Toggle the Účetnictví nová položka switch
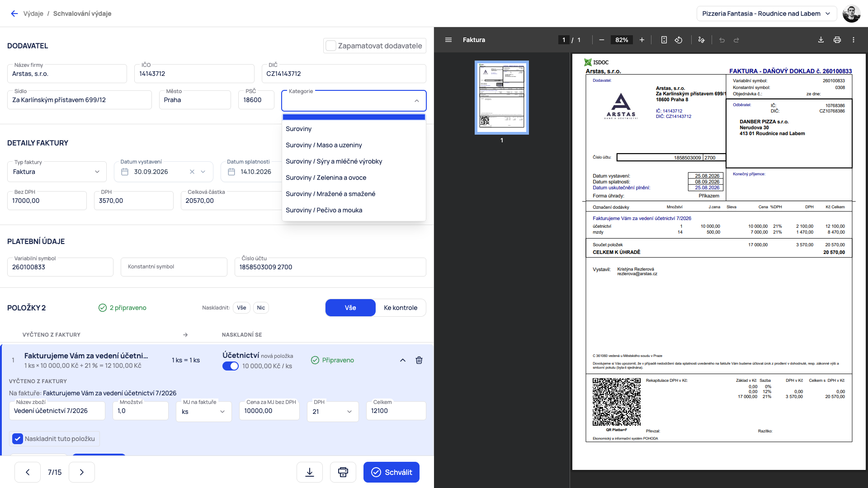The width and height of the screenshot is (868, 488). tap(231, 366)
